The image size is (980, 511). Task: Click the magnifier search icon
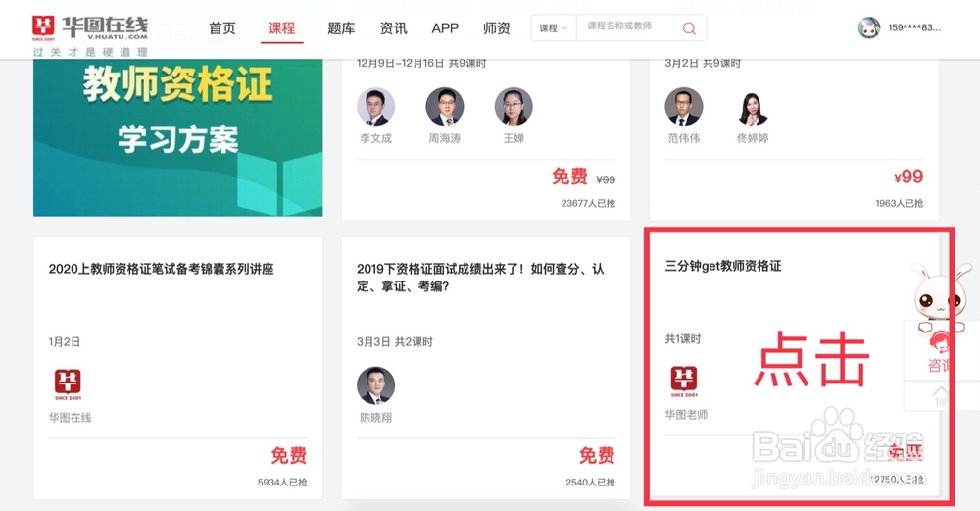(689, 28)
